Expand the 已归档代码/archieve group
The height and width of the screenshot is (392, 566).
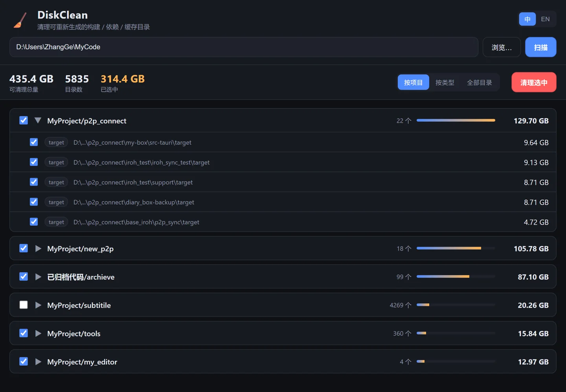coord(38,277)
